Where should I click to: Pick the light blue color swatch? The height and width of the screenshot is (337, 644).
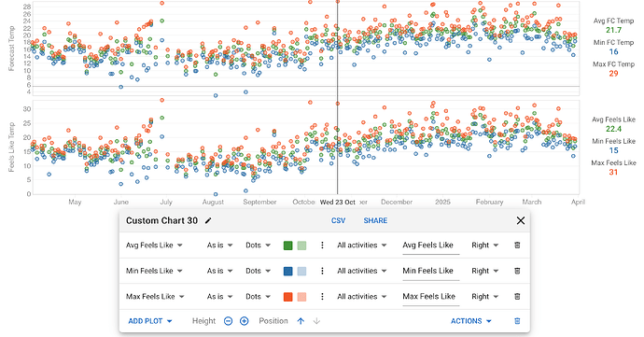[301, 271]
